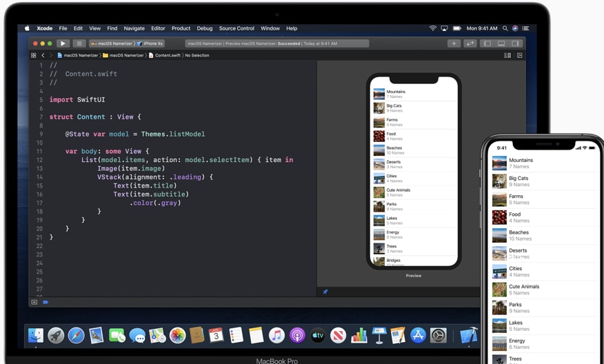Open the Apple menu
This screenshot has height=364, width=604.
click(27, 28)
